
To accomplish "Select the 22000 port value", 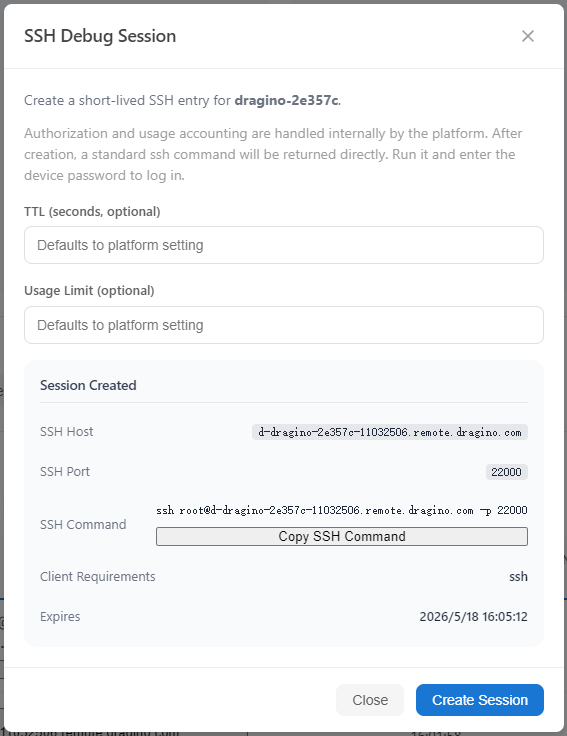I will pyautogui.click(x=506, y=472).
